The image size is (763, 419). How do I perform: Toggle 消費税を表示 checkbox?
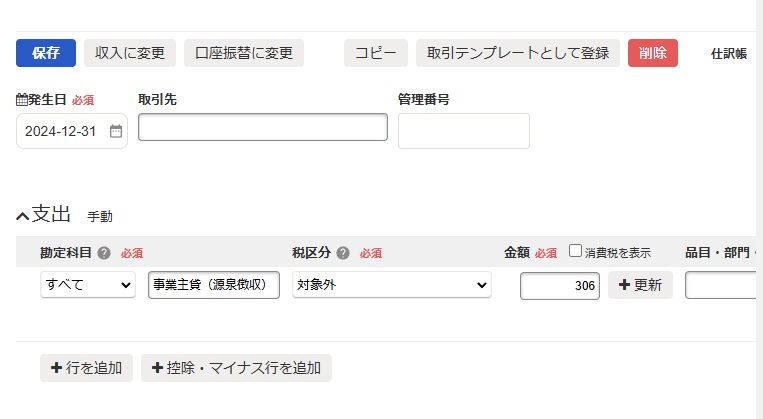[x=575, y=251]
